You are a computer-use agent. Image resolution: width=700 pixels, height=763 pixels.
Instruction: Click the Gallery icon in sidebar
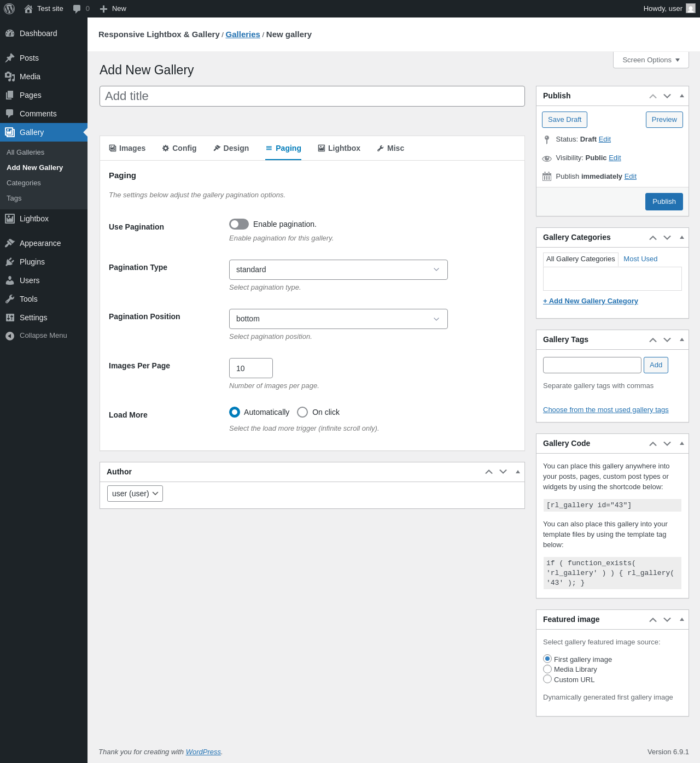(10, 132)
